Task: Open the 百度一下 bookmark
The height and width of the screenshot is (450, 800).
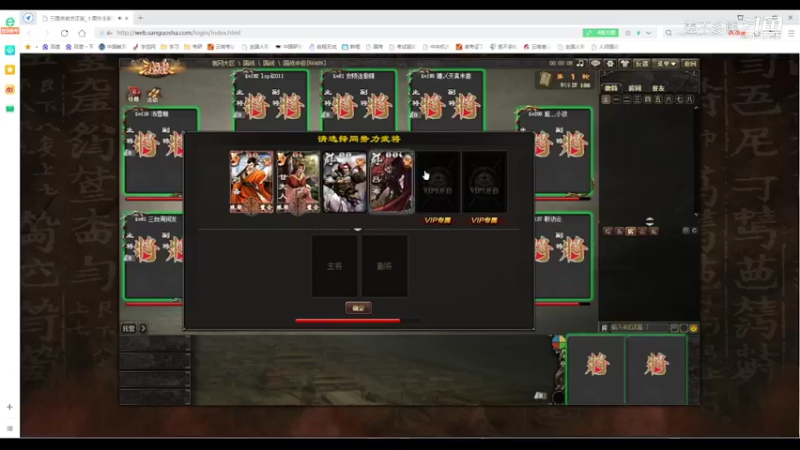Action: click(79, 46)
